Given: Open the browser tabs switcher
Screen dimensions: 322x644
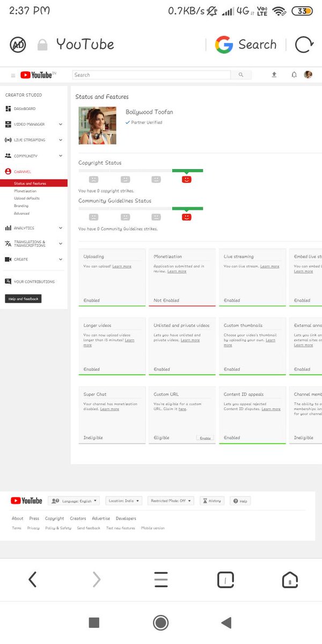Looking at the screenshot, I should coord(225,580).
